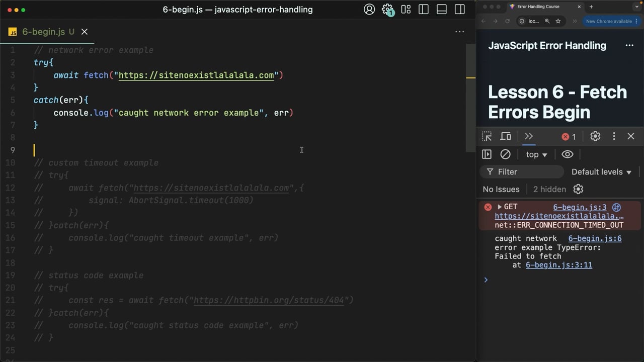View site information in address bar

522,21
